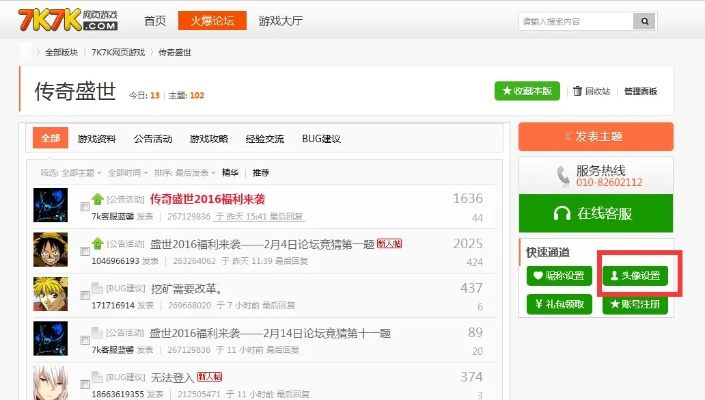Viewport: 705px width, 400px height.
Task: Select the 全部 category tab
Action: [50, 138]
